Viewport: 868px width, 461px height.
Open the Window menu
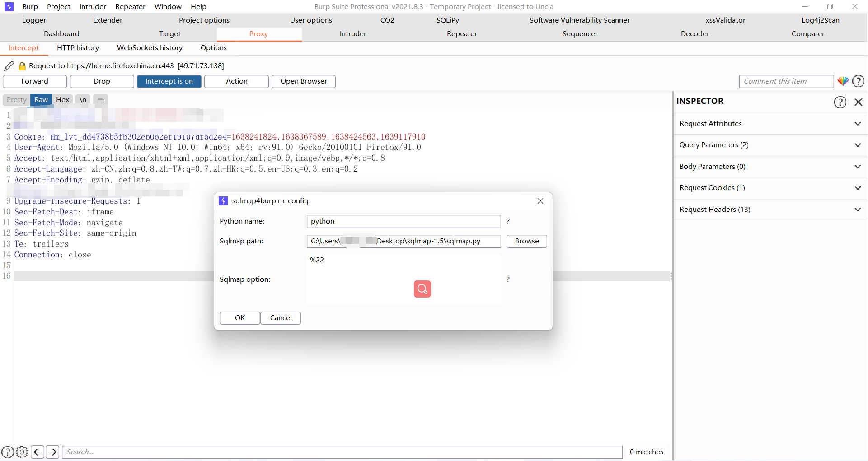click(168, 7)
